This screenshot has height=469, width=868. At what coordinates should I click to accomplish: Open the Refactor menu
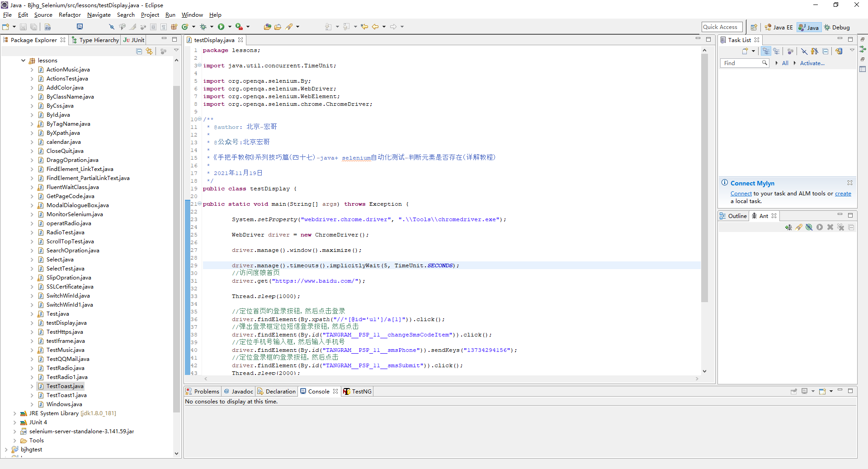[70, 15]
